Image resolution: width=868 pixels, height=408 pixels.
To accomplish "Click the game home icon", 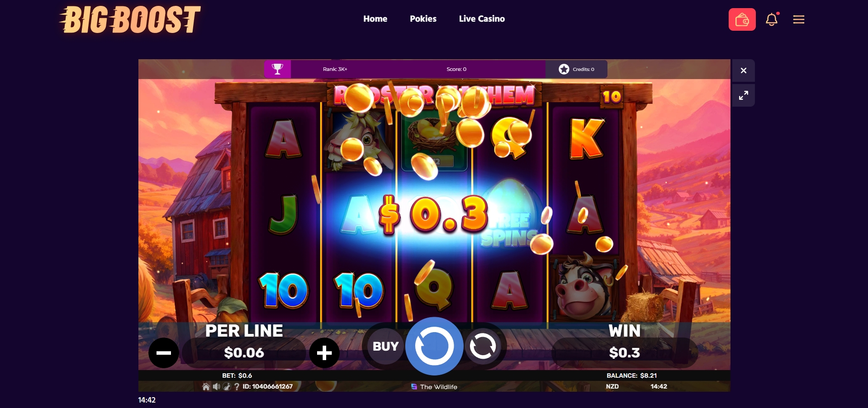I will [206, 386].
